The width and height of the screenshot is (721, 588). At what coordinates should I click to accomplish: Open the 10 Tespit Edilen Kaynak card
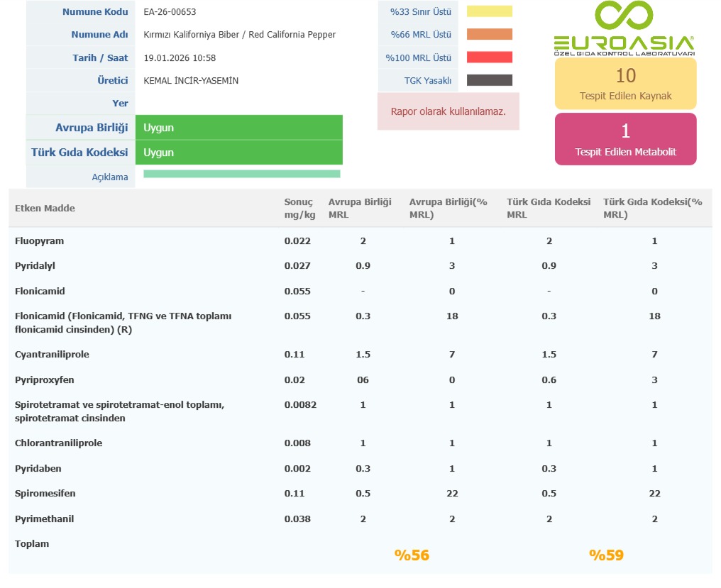tap(625, 84)
